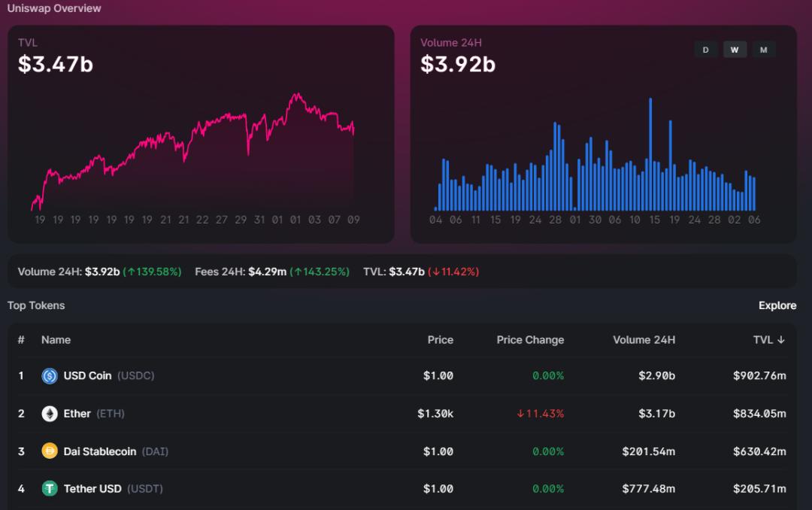Sort the table by Name header
Viewport: 812px width, 510px height.
click(56, 340)
